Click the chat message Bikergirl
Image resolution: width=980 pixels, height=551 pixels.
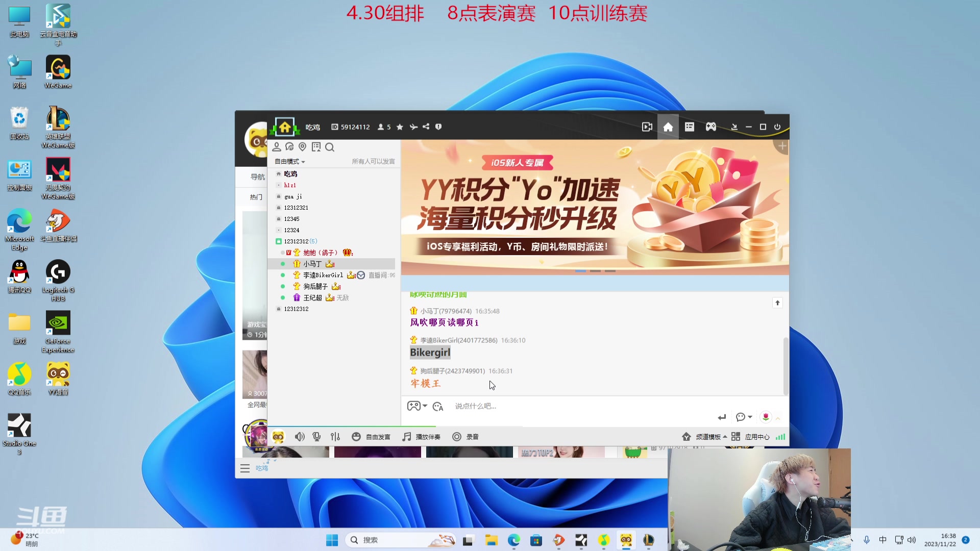click(x=430, y=353)
